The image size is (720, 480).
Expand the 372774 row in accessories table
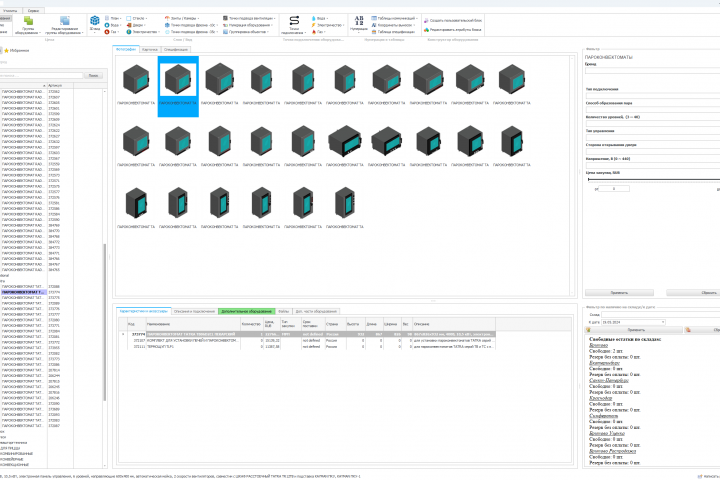point(123,334)
